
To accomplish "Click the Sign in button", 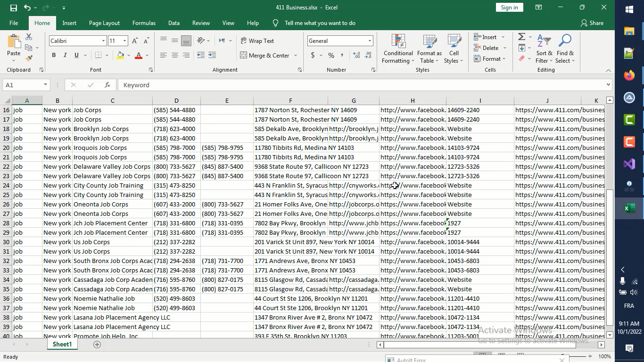I will coord(509,7).
